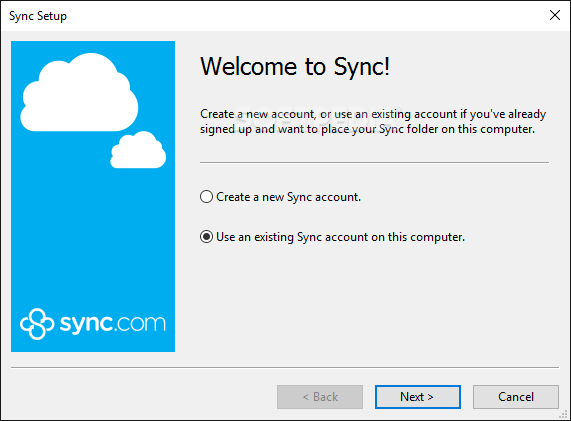Screen dimensions: 571x421
Task: Click the resize grip in window corner
Action: tap(564, 415)
